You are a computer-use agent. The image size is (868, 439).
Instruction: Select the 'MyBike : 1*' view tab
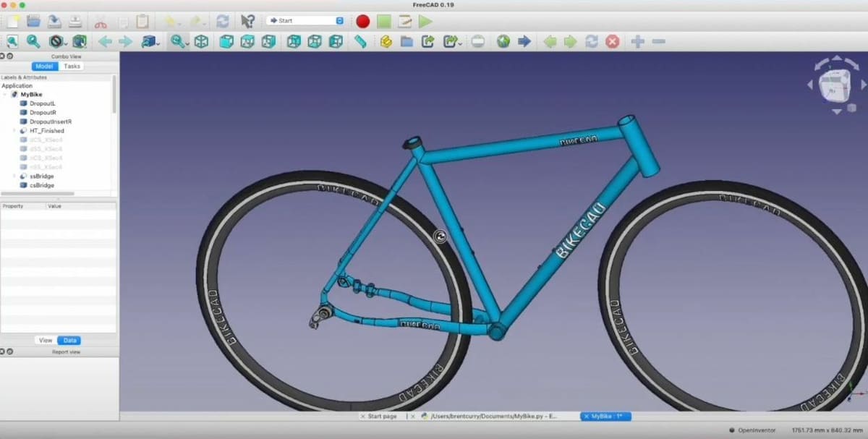605,416
